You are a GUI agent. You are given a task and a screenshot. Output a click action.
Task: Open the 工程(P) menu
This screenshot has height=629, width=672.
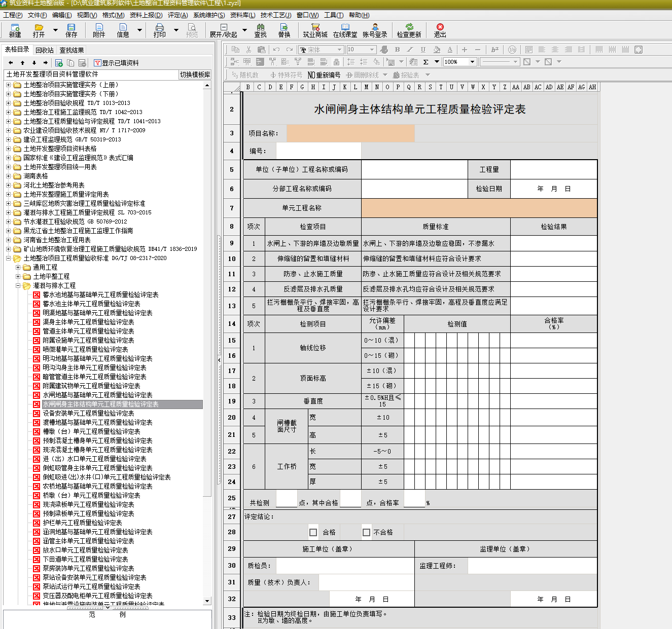point(13,15)
